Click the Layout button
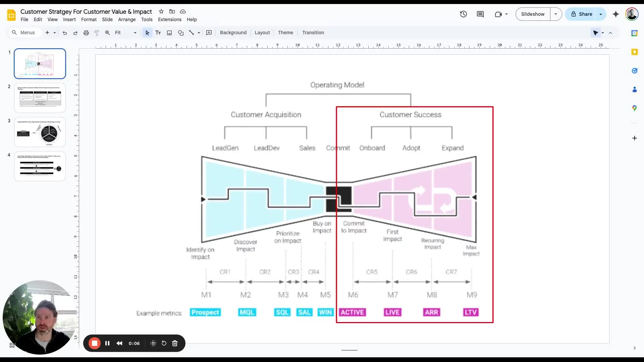Image resolution: width=644 pixels, height=362 pixels. click(262, 32)
